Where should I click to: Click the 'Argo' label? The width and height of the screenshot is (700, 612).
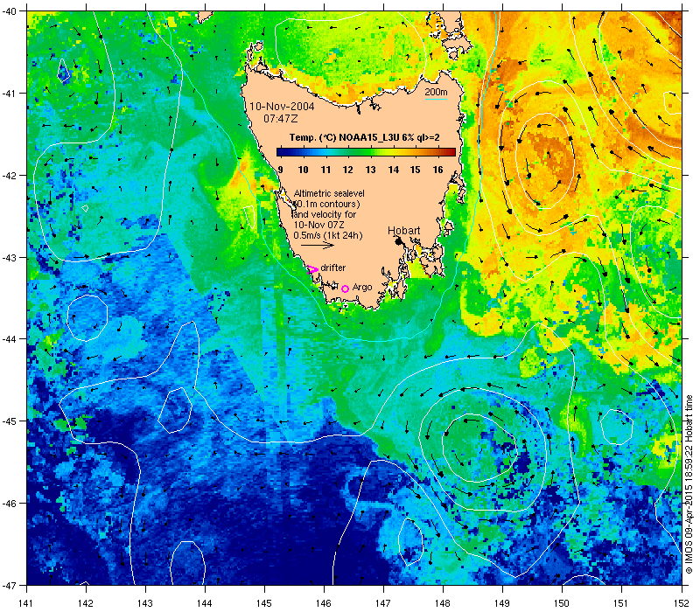(362, 288)
